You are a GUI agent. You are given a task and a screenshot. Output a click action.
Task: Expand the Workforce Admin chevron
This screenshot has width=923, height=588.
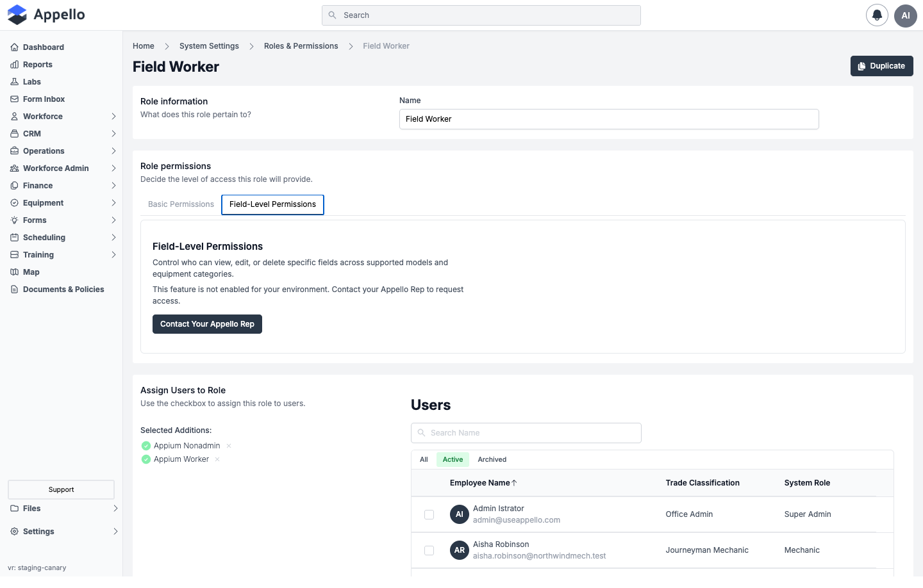tap(113, 168)
